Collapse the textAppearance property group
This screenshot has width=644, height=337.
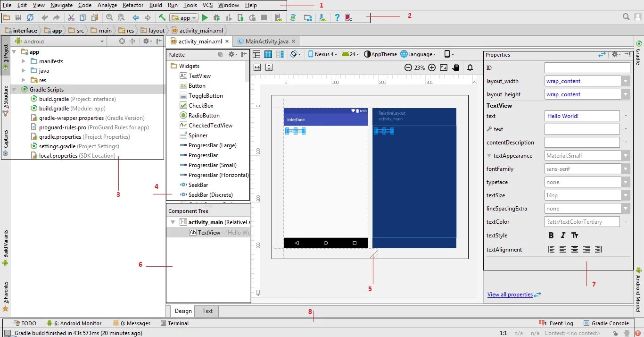[x=489, y=156]
